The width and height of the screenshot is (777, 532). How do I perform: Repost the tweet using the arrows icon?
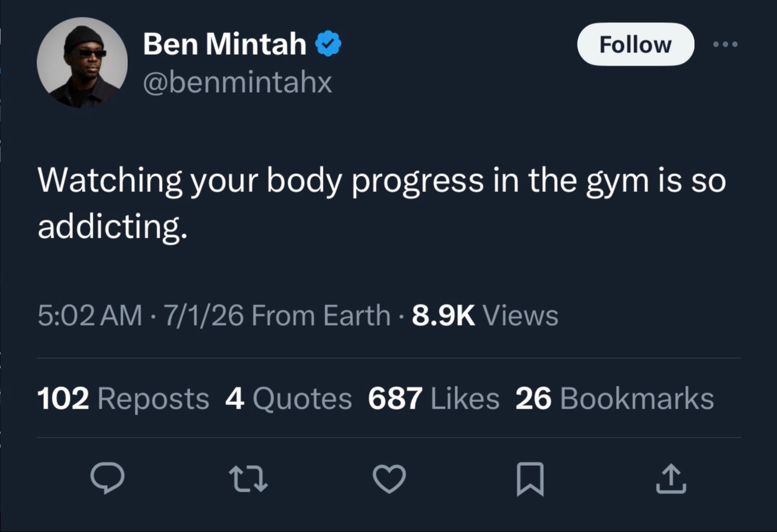[x=248, y=479]
